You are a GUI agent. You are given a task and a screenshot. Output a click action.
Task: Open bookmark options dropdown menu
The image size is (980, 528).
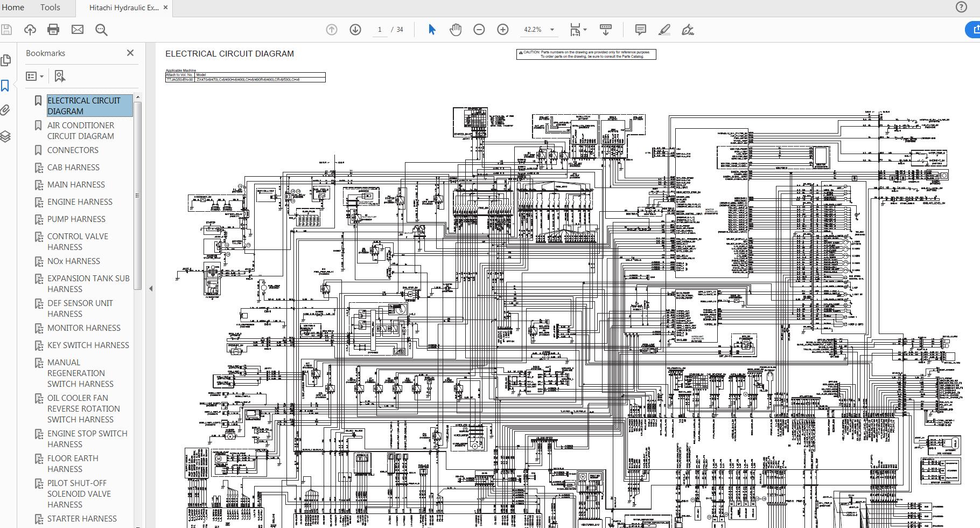[x=35, y=77]
